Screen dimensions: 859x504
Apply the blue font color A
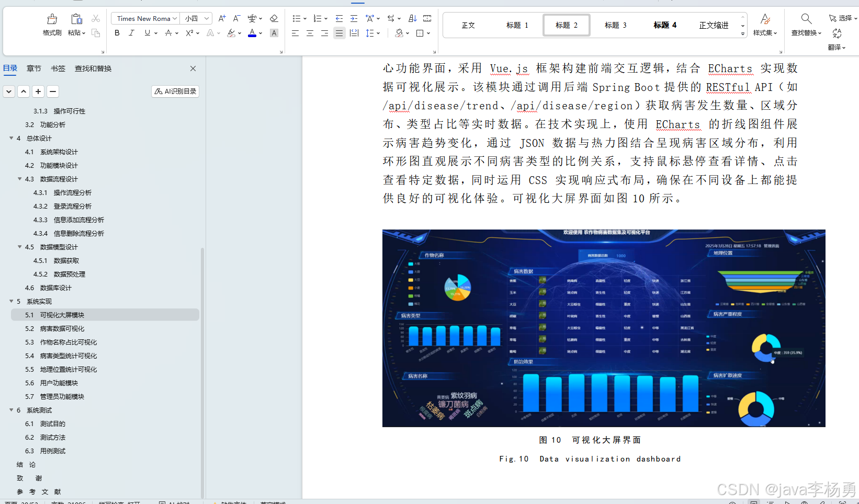(252, 33)
